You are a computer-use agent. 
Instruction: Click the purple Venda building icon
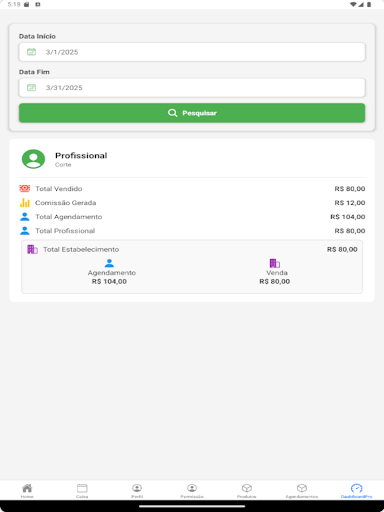(275, 263)
